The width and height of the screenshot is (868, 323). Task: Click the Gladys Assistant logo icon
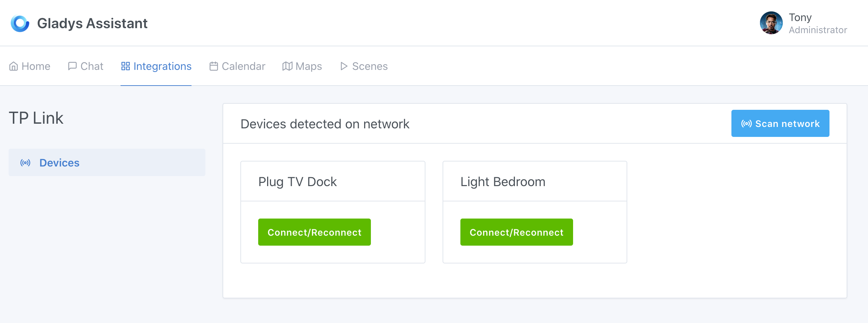click(20, 23)
